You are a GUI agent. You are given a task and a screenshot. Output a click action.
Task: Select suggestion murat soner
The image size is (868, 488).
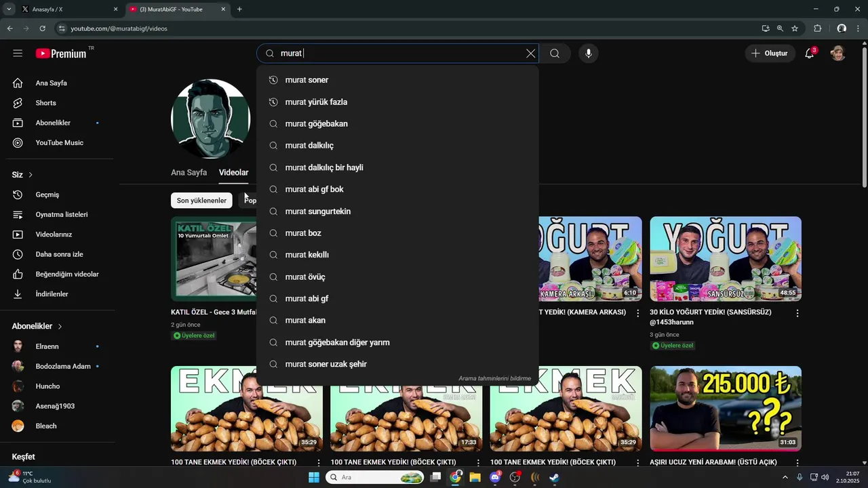click(x=397, y=80)
